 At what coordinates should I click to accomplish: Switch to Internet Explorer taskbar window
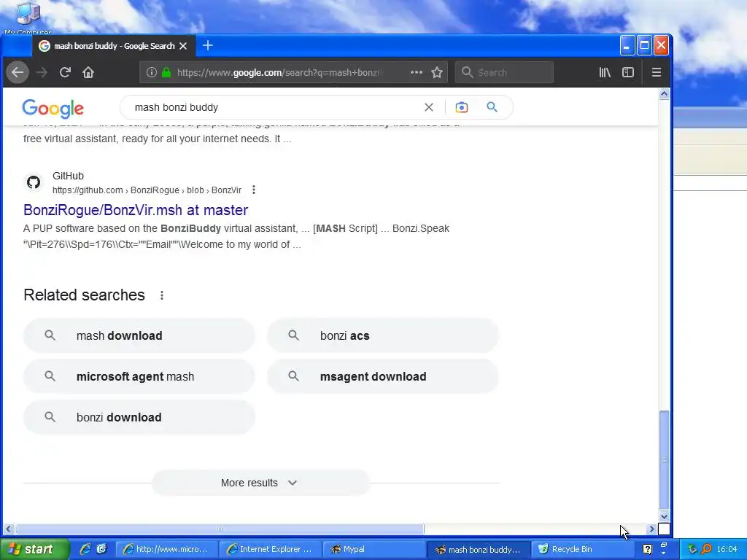[x=270, y=549]
